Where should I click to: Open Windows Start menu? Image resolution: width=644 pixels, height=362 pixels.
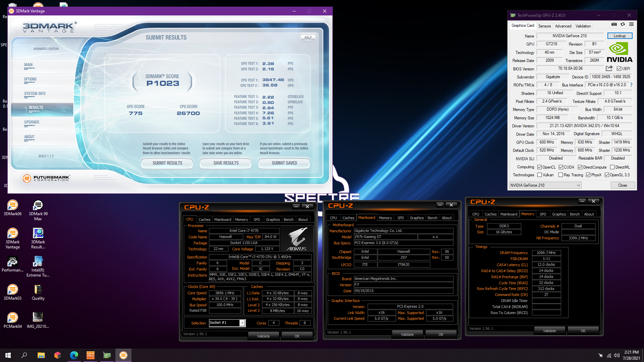point(8,355)
